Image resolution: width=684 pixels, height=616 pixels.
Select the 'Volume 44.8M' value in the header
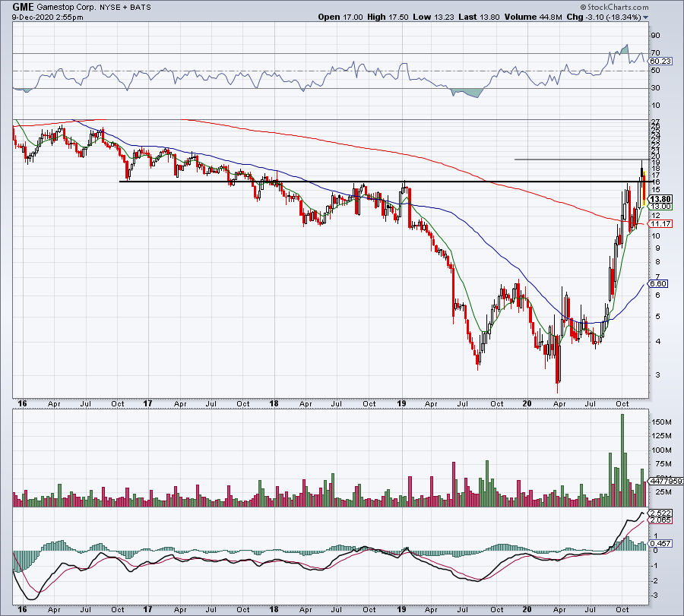[x=534, y=17]
